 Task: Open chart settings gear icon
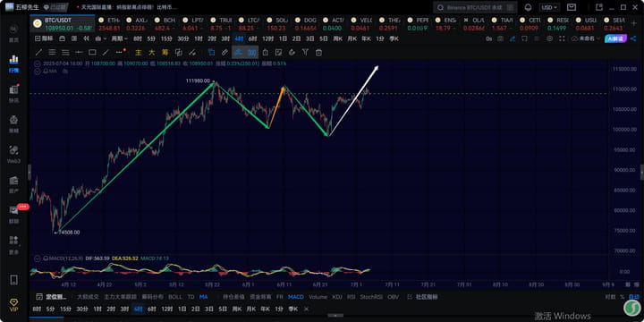[549, 38]
